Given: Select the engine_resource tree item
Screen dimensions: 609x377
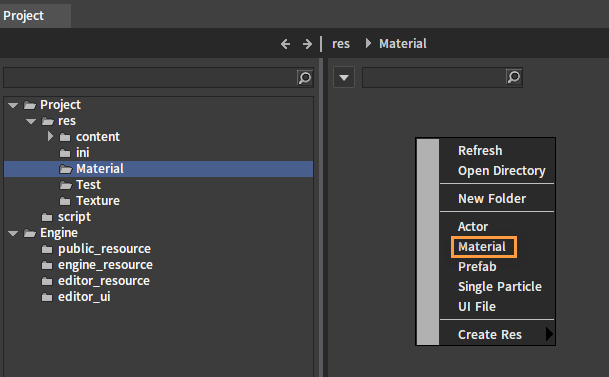Looking at the screenshot, I should [105, 265].
